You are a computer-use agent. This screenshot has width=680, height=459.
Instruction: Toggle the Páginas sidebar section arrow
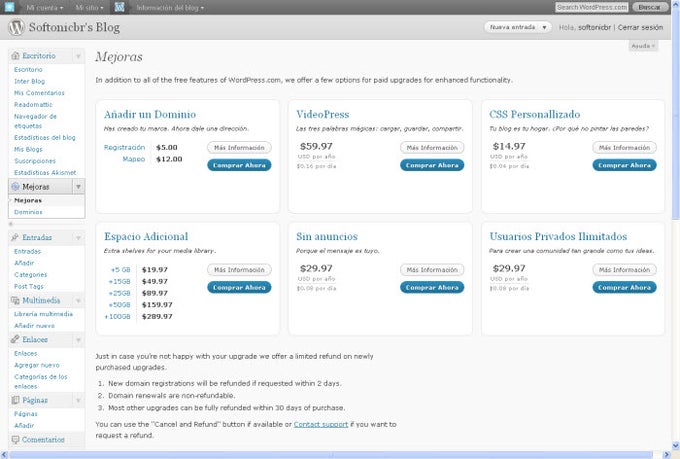78,400
